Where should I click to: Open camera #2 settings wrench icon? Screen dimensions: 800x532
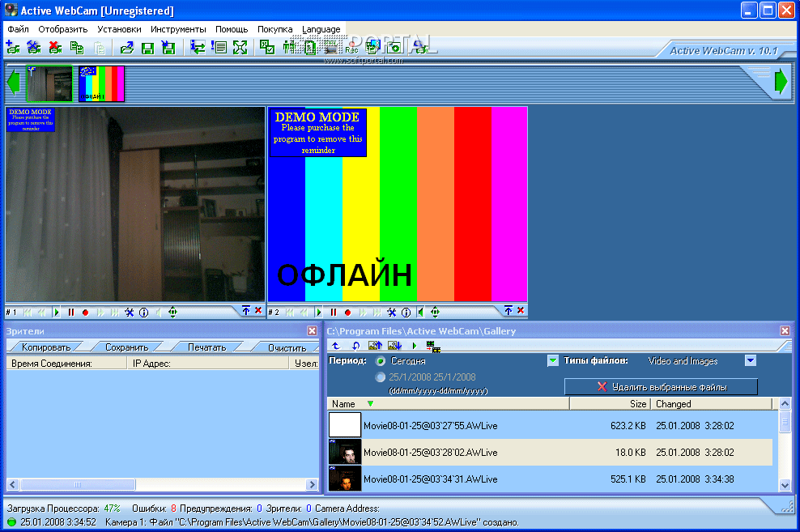point(391,313)
